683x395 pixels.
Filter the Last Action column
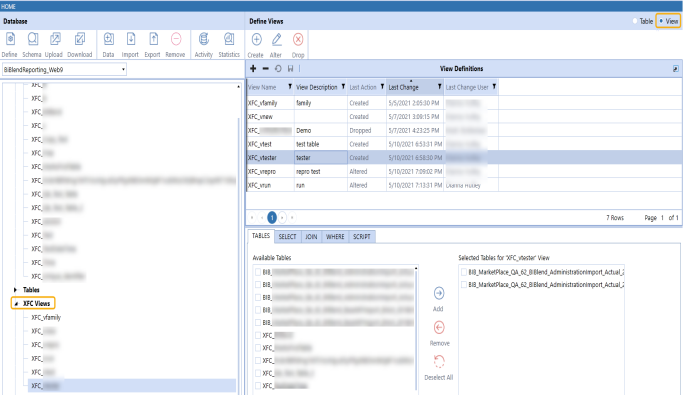pos(382,87)
